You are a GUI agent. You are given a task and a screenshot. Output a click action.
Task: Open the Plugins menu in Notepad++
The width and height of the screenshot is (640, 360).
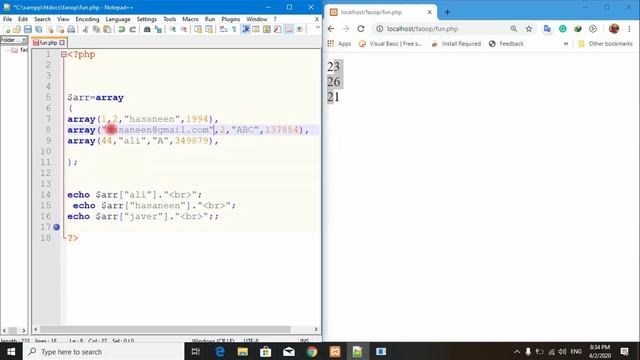click(x=231, y=19)
